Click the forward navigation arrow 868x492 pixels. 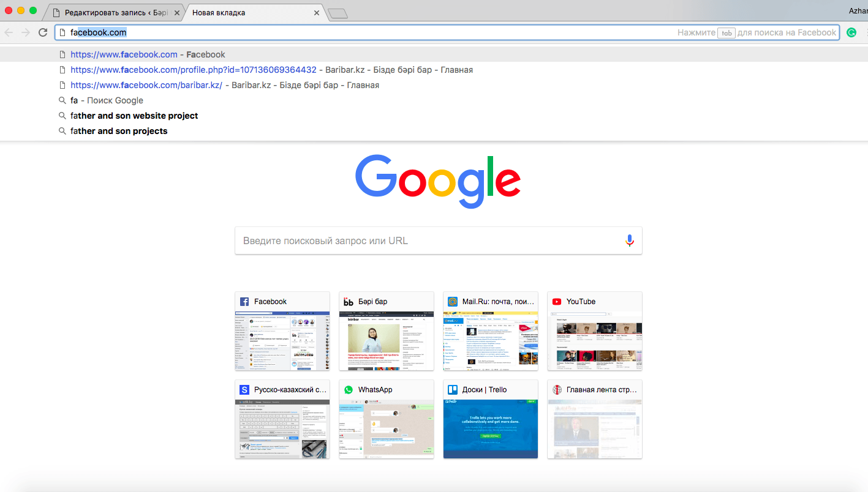tap(26, 33)
